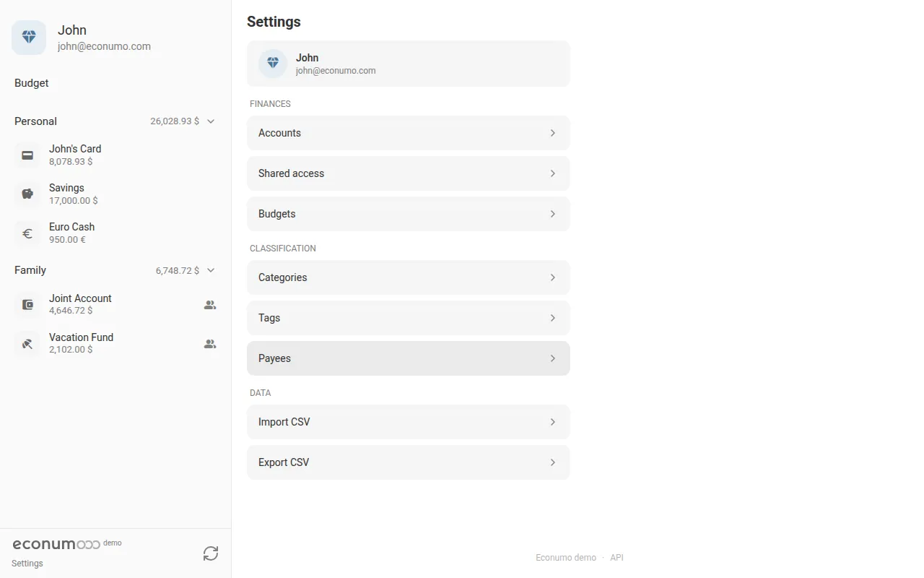
Task: Click the diamond avatar icon in sidebar header
Action: [x=29, y=38]
